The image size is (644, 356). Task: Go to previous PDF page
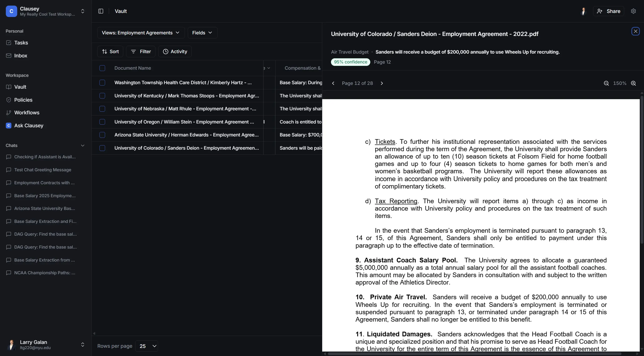[x=333, y=83]
